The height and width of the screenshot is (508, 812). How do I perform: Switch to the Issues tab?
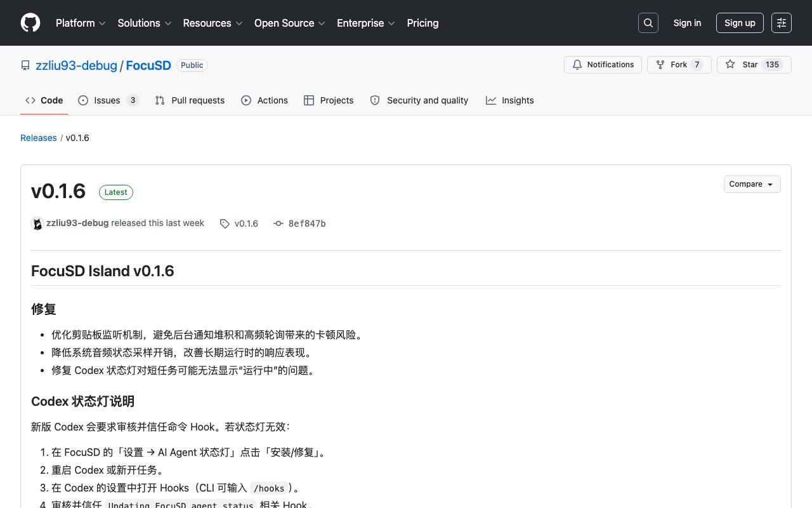tap(108, 100)
